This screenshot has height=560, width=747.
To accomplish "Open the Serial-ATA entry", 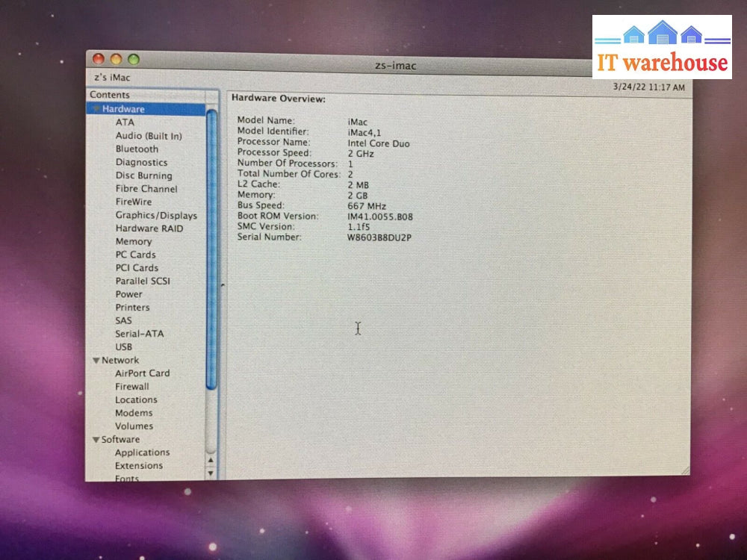I will (139, 334).
